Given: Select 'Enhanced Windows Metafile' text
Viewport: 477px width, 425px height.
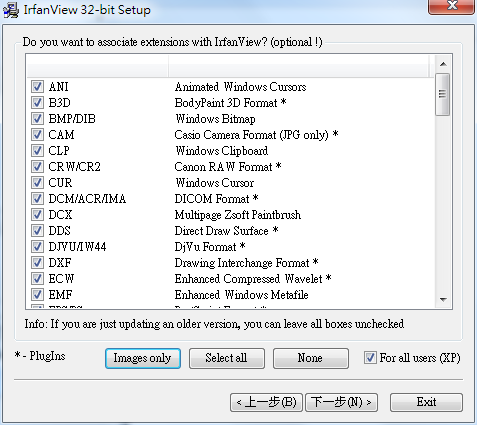Looking at the screenshot, I should point(241,295).
